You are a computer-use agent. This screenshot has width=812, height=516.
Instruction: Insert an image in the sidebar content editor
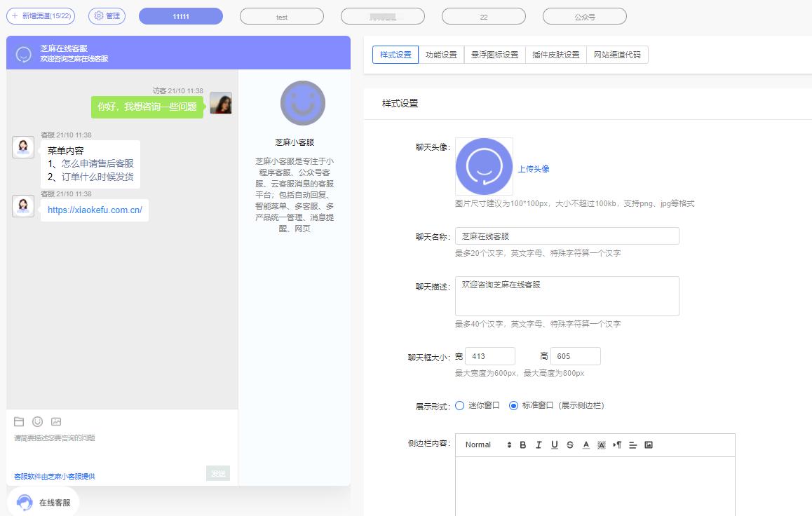point(649,444)
